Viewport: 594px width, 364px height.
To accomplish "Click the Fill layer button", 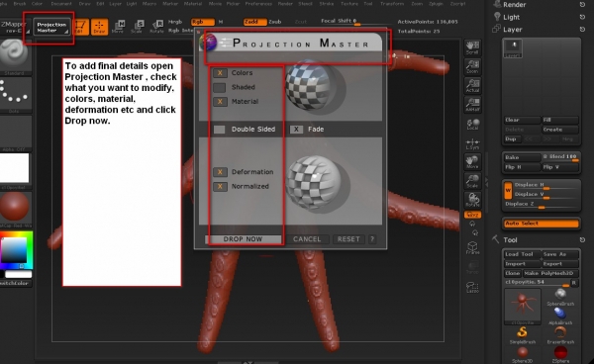I will pyautogui.click(x=560, y=120).
